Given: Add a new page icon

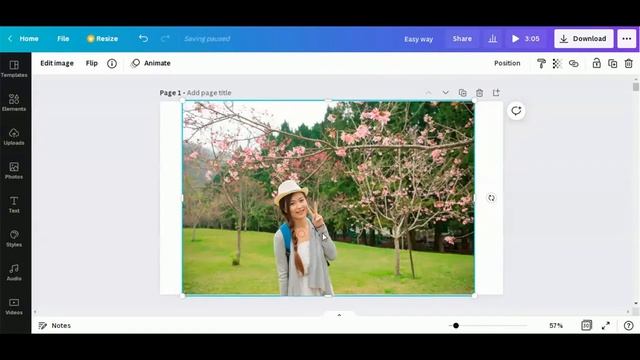Looking at the screenshot, I should (x=496, y=93).
